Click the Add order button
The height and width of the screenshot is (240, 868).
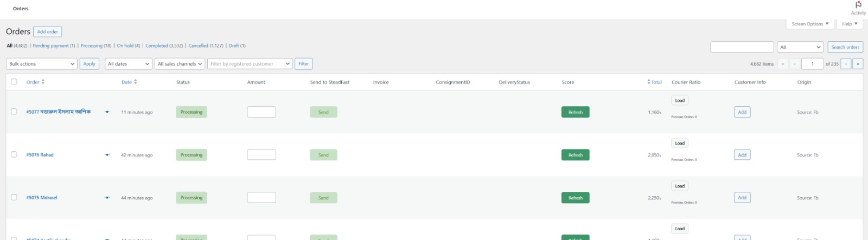point(48,32)
